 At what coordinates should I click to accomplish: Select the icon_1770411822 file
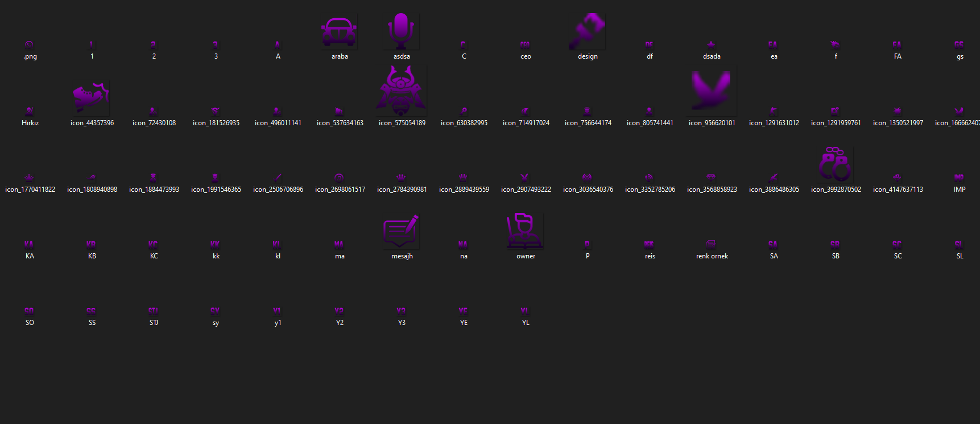[29, 178]
